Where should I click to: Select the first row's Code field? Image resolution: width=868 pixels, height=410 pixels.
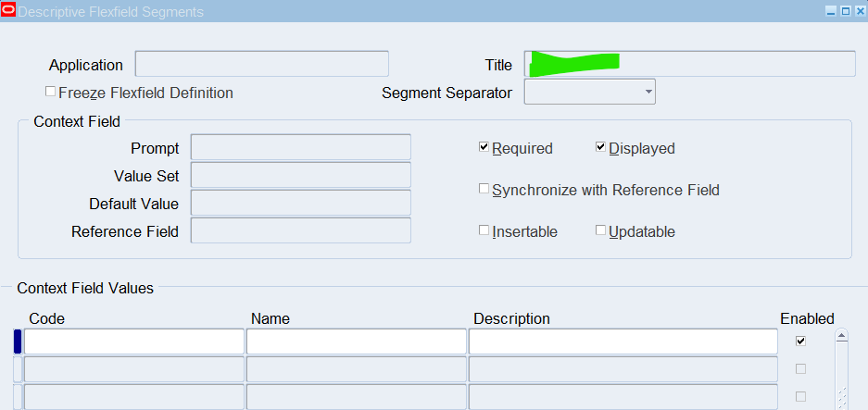pyautogui.click(x=133, y=342)
